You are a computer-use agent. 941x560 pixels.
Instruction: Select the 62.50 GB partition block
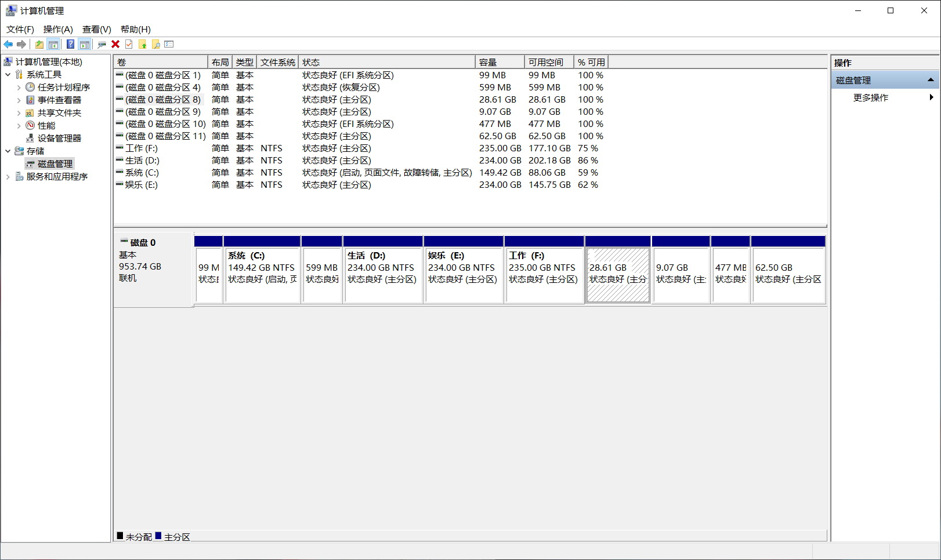(788, 270)
